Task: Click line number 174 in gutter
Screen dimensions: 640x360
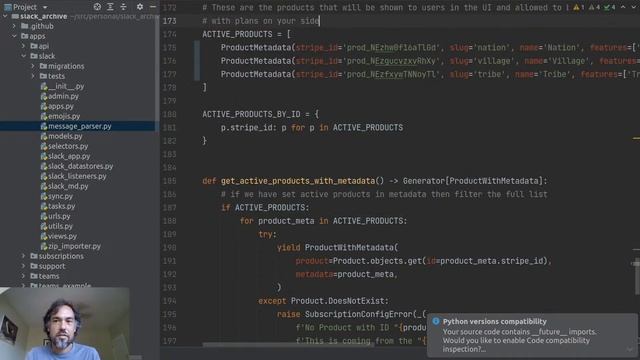Action: [169, 34]
